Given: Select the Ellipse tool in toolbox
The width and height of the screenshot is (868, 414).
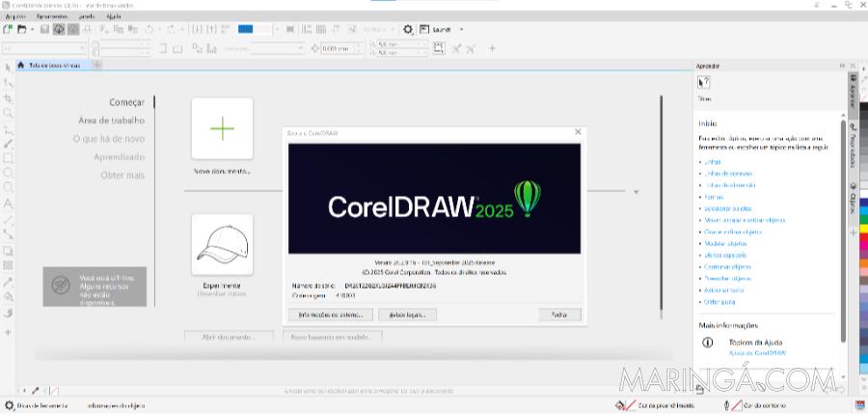Looking at the screenshot, I should pos(8,173).
